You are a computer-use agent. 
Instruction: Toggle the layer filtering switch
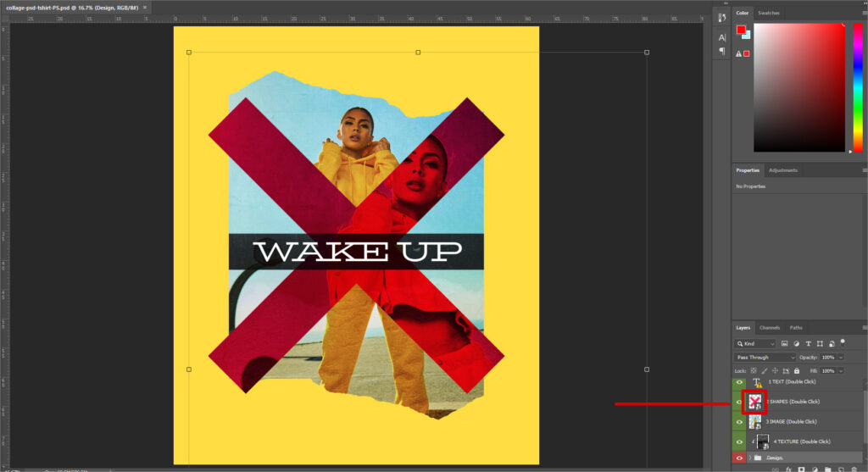[843, 342]
